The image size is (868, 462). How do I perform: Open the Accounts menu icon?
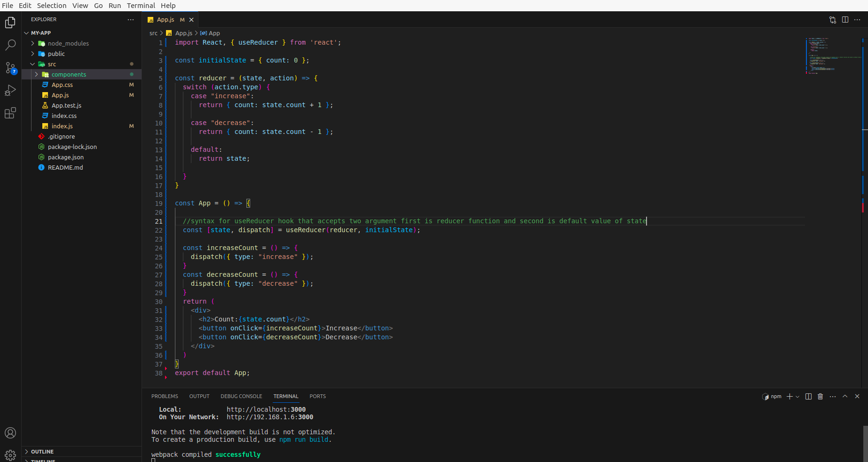[10, 433]
